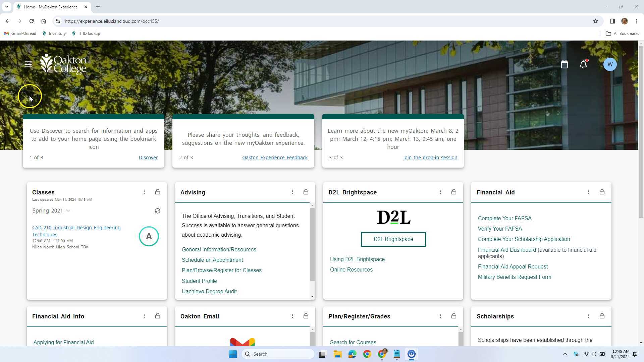Select the Home - MyOakton Experience tab
Screen dimensions: 644x362
click(x=50, y=7)
